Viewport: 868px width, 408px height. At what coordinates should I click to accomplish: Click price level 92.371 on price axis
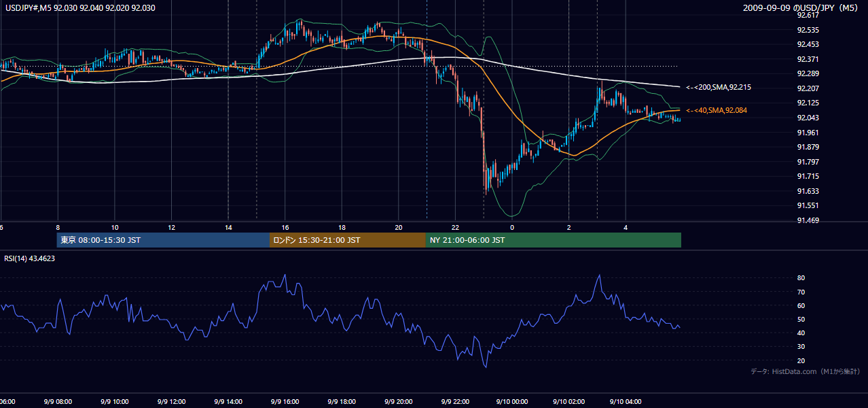808,59
